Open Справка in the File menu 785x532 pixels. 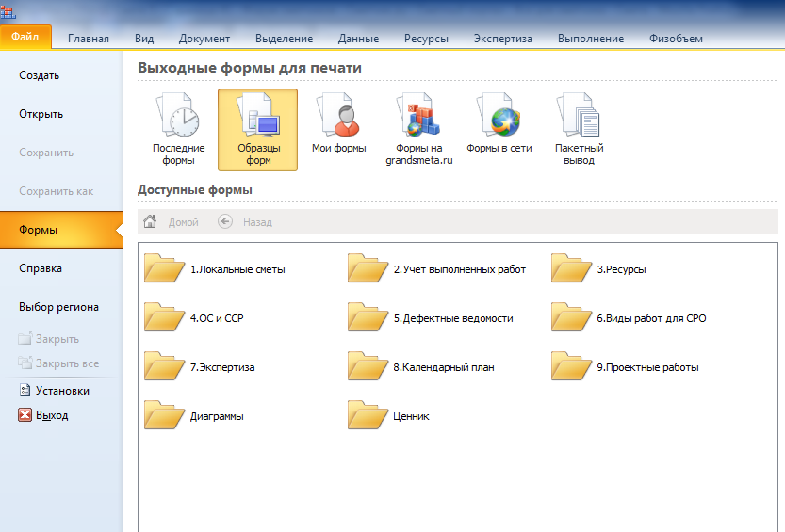click(61, 268)
